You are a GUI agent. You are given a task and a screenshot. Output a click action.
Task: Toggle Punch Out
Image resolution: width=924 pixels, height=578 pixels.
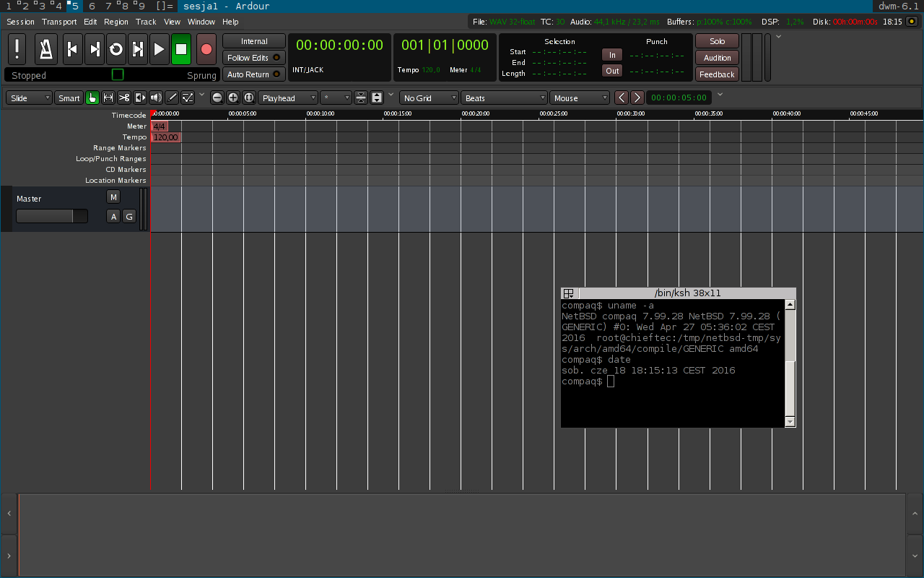(x=612, y=71)
